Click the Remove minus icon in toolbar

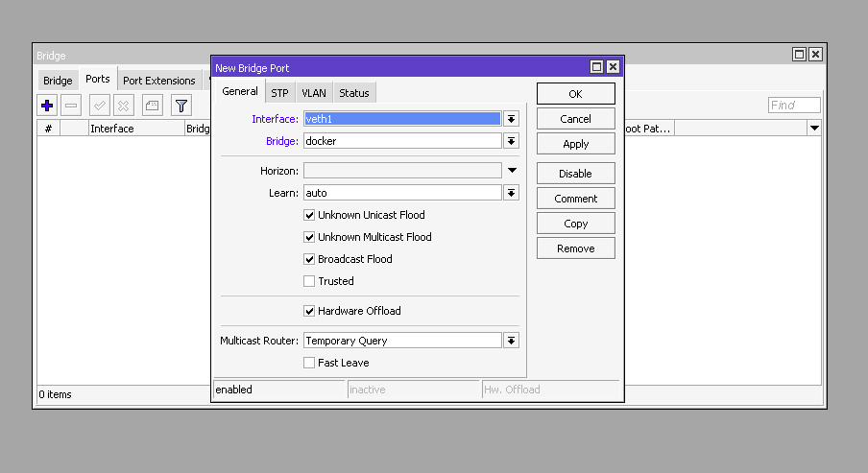click(x=72, y=106)
